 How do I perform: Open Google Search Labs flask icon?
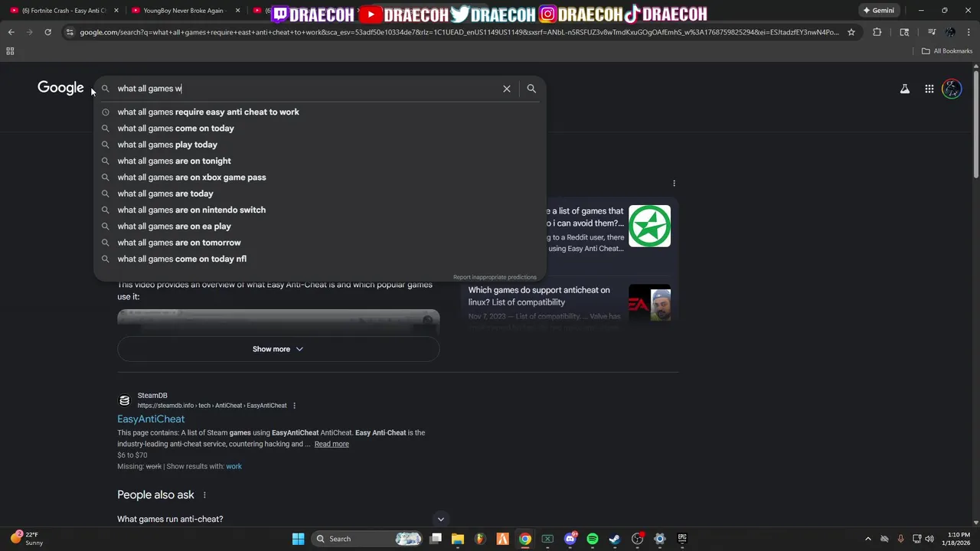(905, 89)
